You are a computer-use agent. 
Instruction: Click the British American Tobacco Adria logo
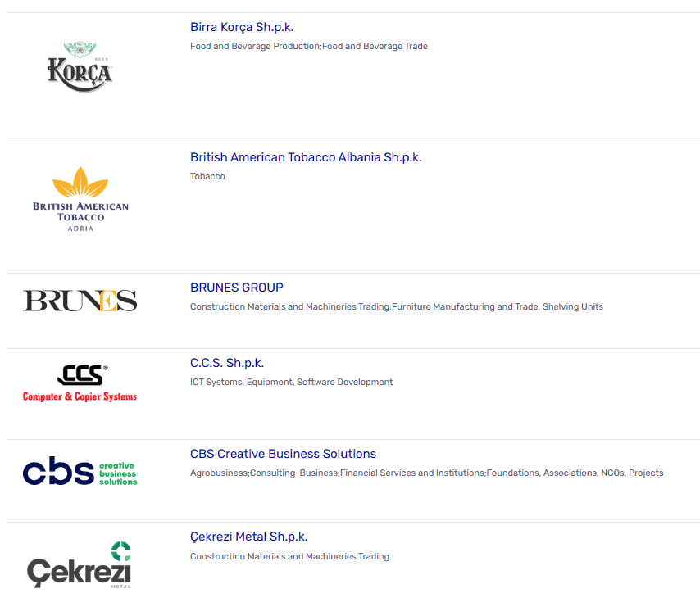80,199
